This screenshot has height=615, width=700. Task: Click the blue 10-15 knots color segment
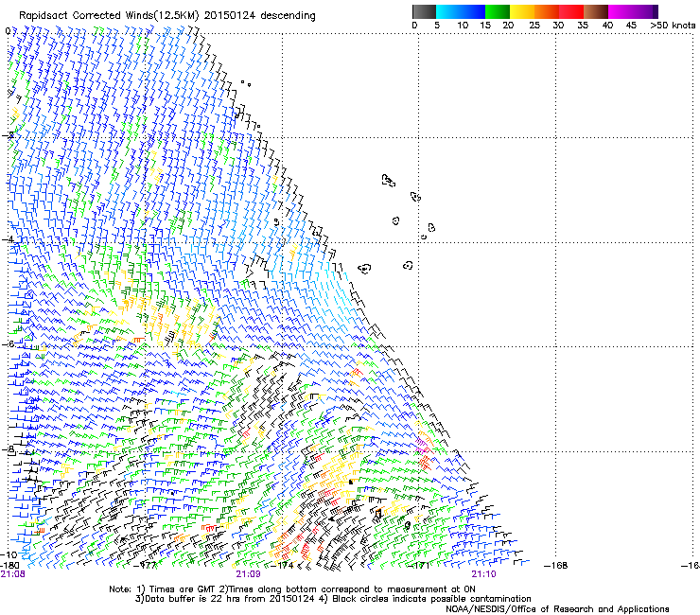pos(473,11)
